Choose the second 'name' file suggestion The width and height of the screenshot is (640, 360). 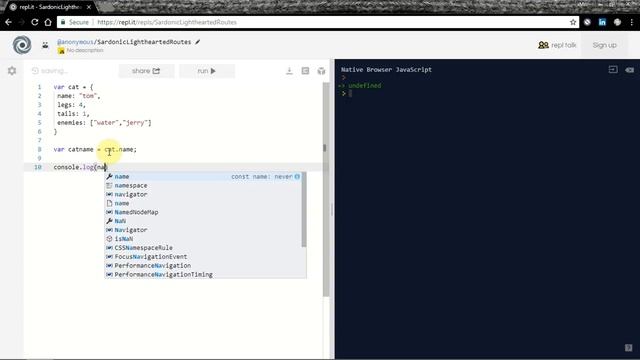point(204,203)
